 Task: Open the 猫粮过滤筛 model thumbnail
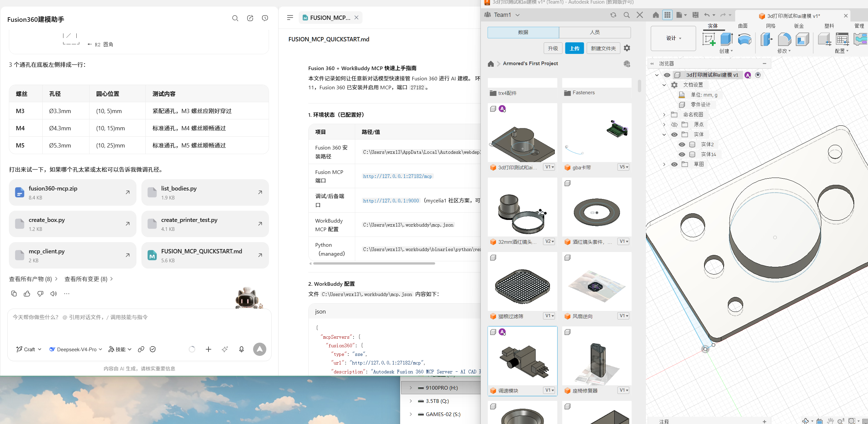[x=522, y=282]
